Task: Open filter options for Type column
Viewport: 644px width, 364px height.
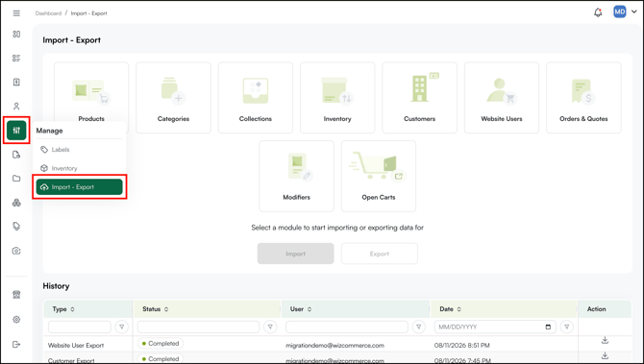Action: [121, 327]
